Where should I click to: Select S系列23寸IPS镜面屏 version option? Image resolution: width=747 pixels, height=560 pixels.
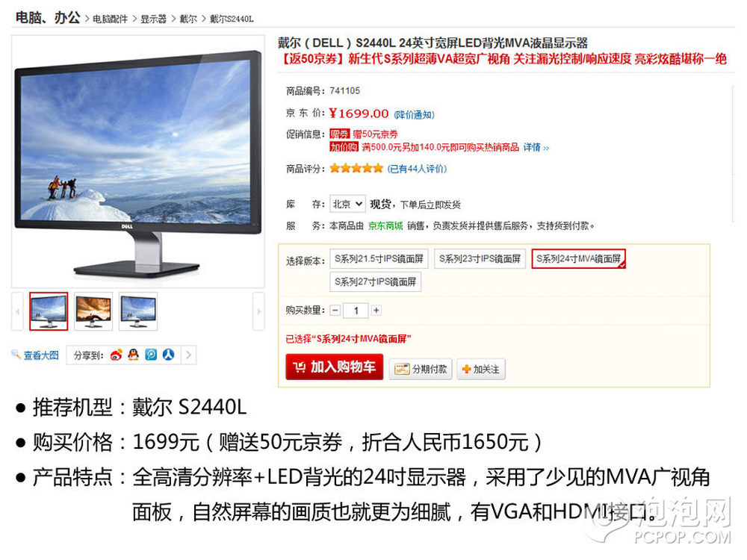point(480,258)
